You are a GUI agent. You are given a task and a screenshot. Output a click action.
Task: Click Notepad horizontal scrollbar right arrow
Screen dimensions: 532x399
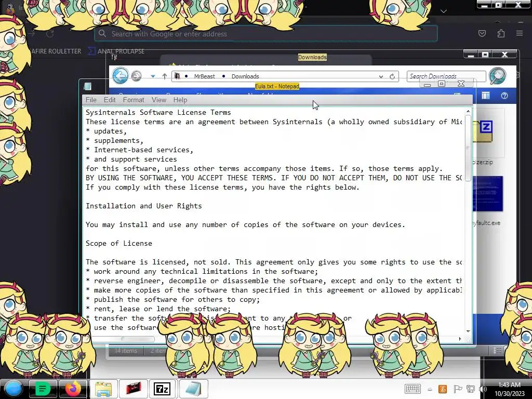pos(460,339)
